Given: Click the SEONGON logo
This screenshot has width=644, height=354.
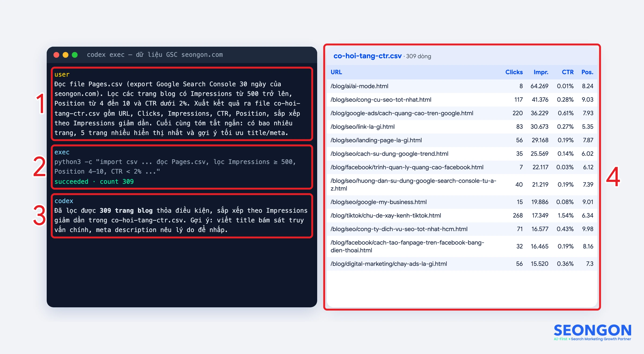Looking at the screenshot, I should click(592, 333).
